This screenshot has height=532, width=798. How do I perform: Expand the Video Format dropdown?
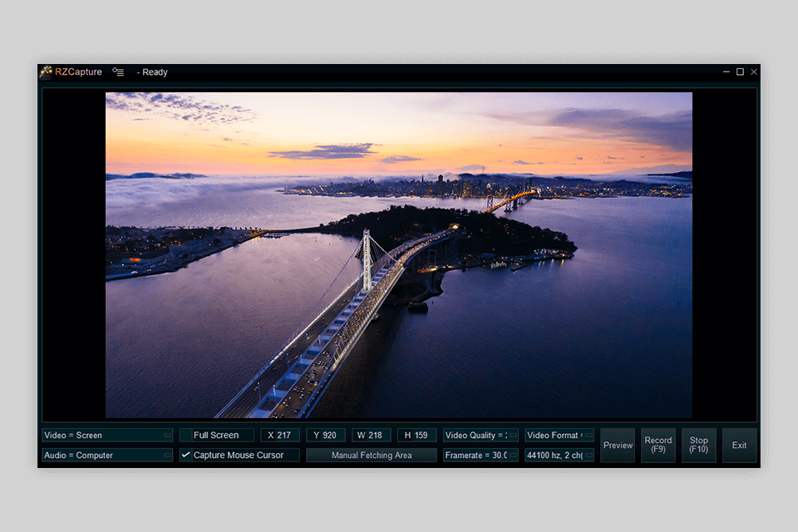[559, 436]
